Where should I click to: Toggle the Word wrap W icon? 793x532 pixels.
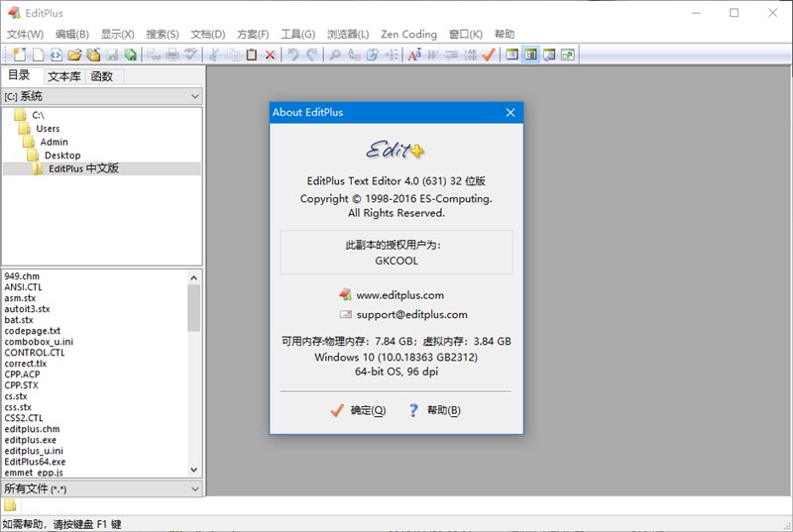(x=433, y=54)
